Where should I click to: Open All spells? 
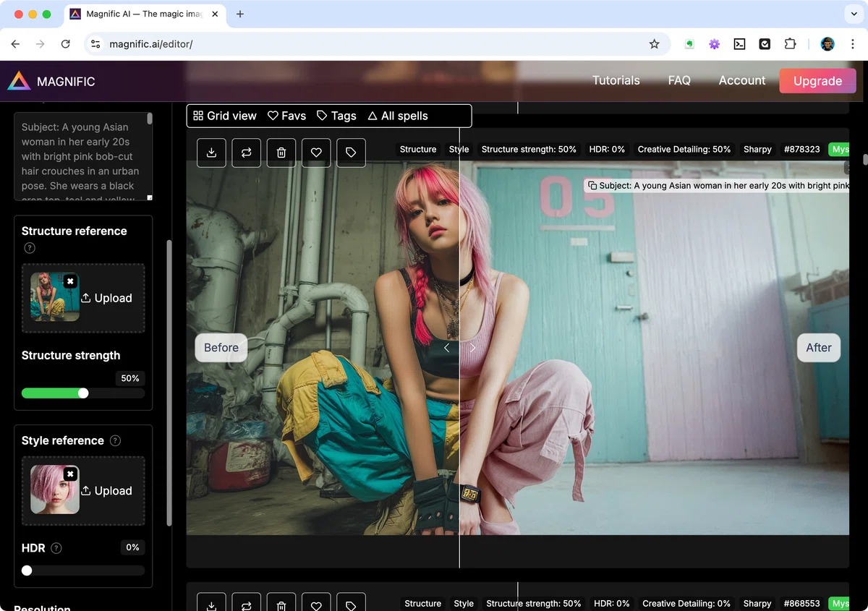398,116
